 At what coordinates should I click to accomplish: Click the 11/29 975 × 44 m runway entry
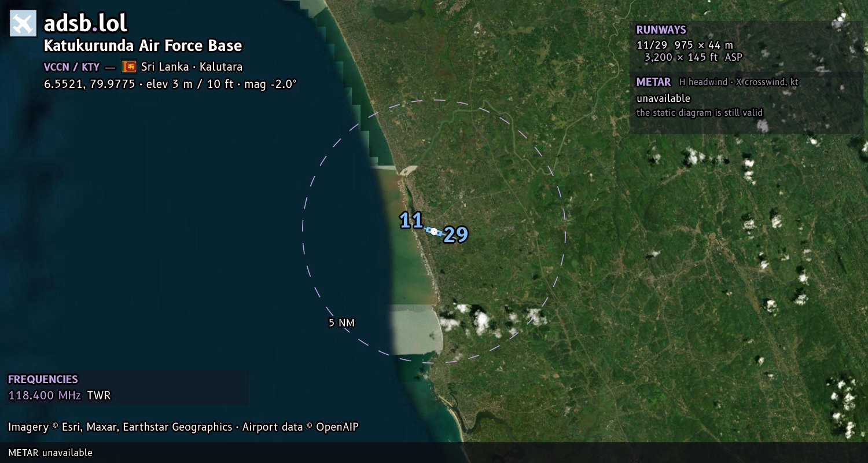685,45
